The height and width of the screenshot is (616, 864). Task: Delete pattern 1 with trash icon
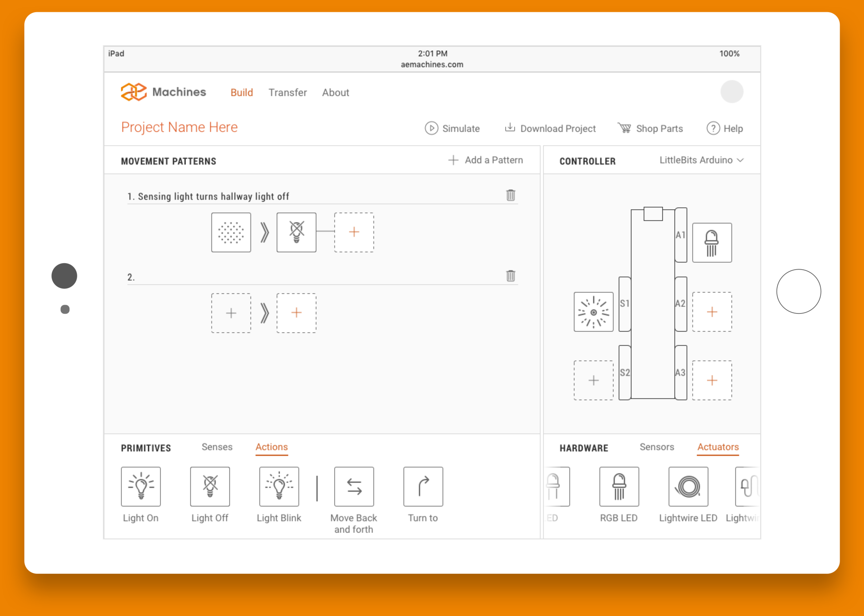510,195
